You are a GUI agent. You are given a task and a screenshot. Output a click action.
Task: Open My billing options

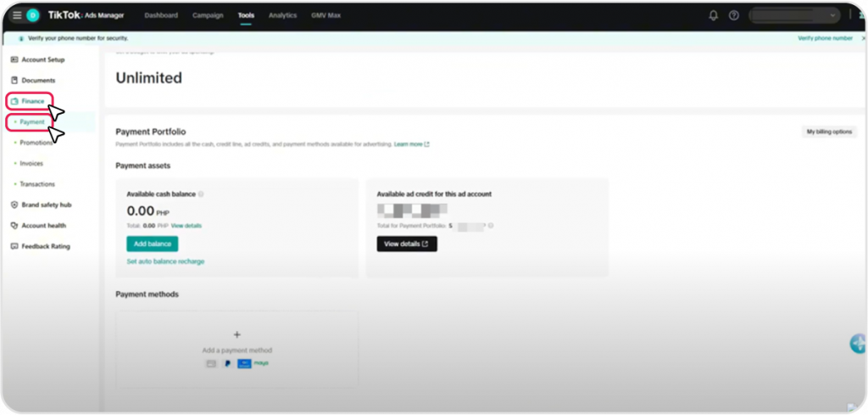coord(830,132)
